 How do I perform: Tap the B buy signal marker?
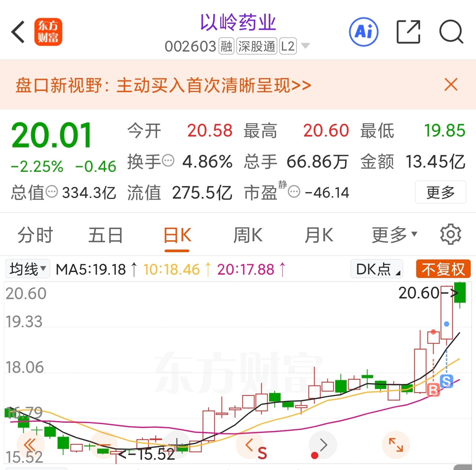tap(433, 390)
